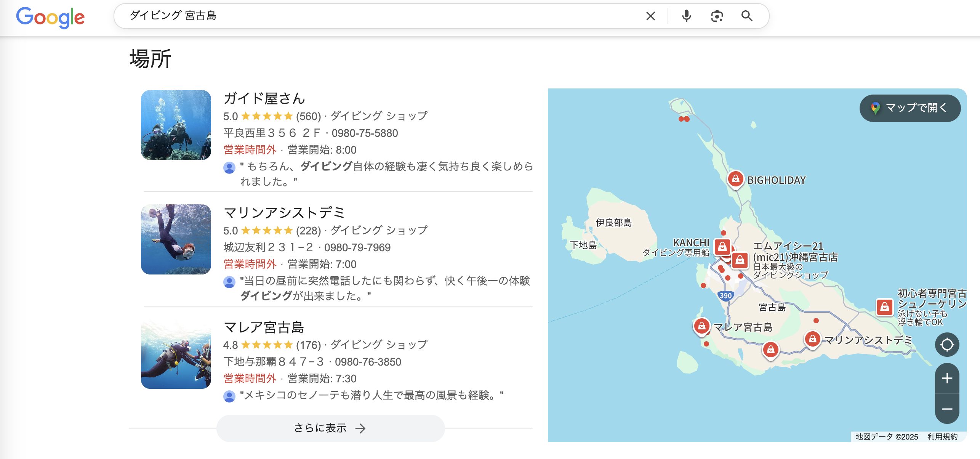
Task: Center map on my location icon
Action: [947, 345]
